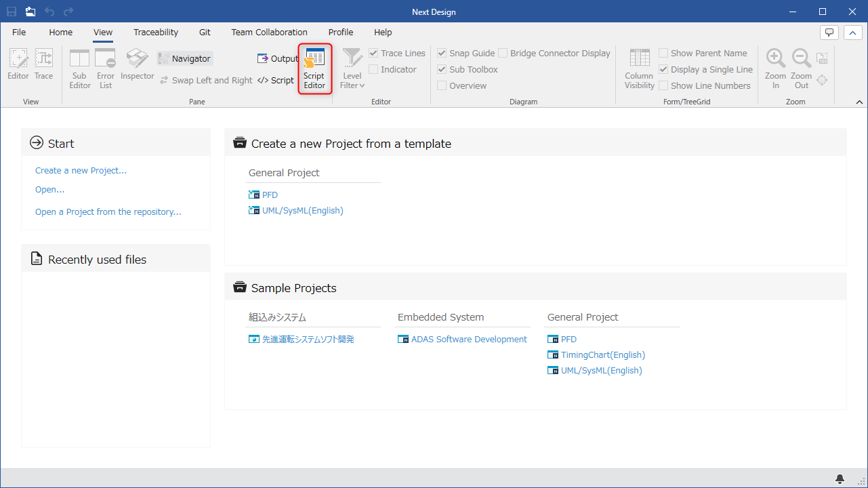
Task: Expand the Level Filter dropdown
Action: pyautogui.click(x=352, y=69)
